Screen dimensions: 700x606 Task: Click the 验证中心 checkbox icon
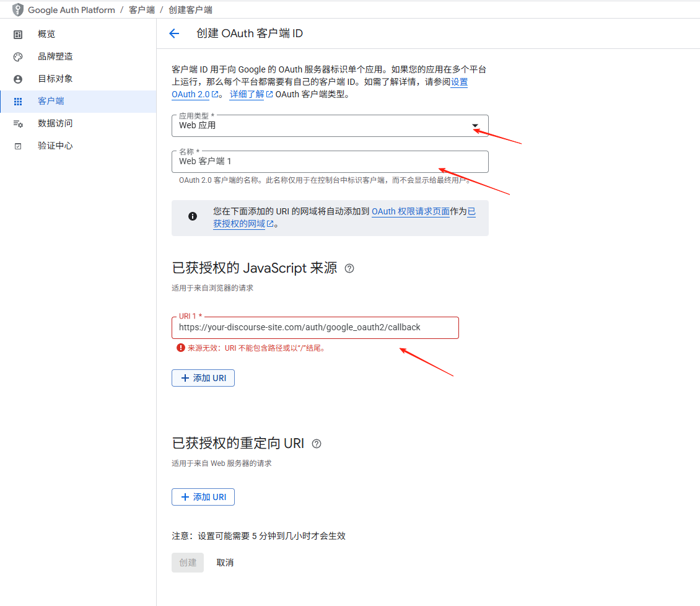tap(18, 146)
